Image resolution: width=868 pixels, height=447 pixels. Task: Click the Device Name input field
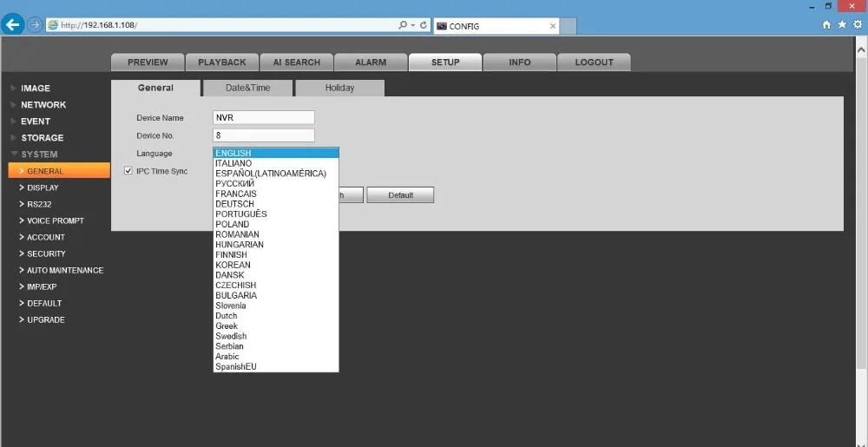click(x=264, y=117)
